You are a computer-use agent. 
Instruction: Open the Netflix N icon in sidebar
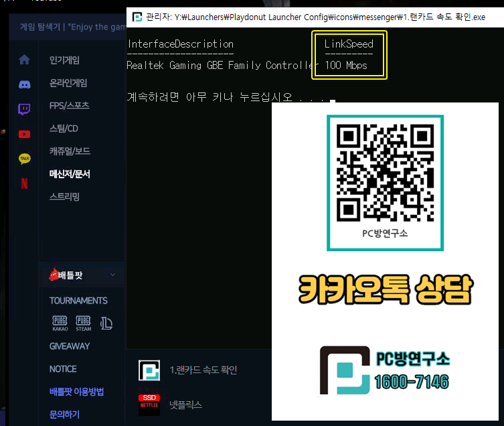pos(24,184)
